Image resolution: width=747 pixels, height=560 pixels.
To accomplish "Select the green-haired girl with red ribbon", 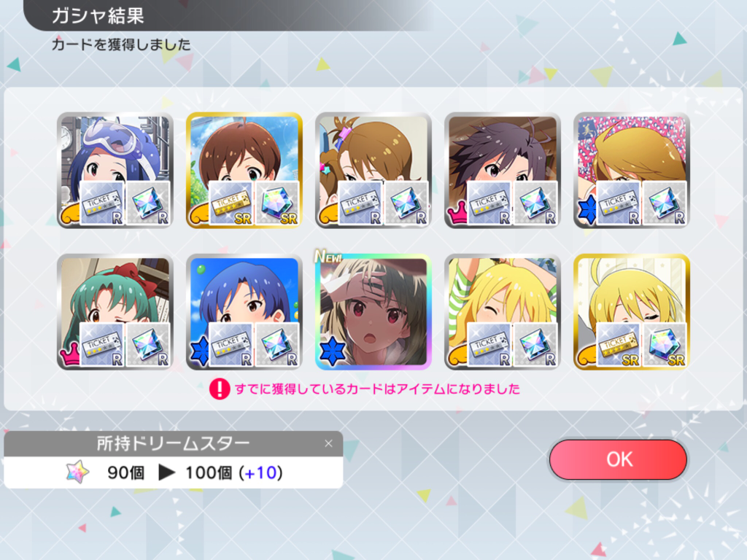I will [x=115, y=312].
